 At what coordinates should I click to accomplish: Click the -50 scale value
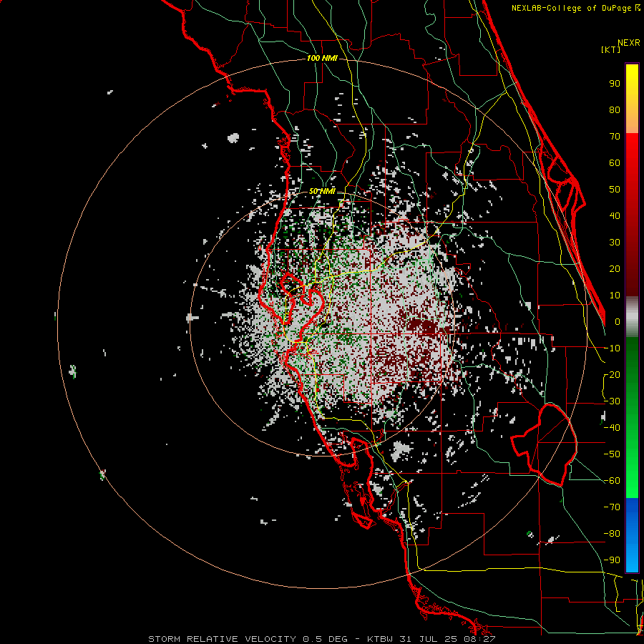[612, 454]
